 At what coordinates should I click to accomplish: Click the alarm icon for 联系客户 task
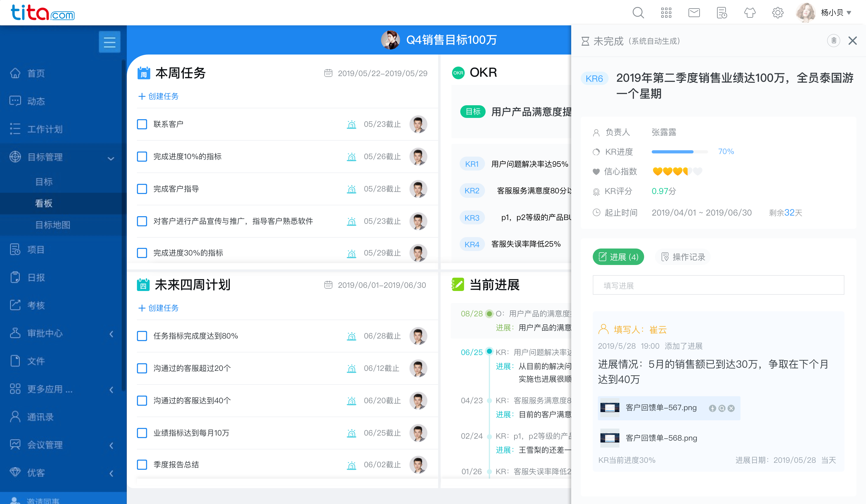pos(351,124)
